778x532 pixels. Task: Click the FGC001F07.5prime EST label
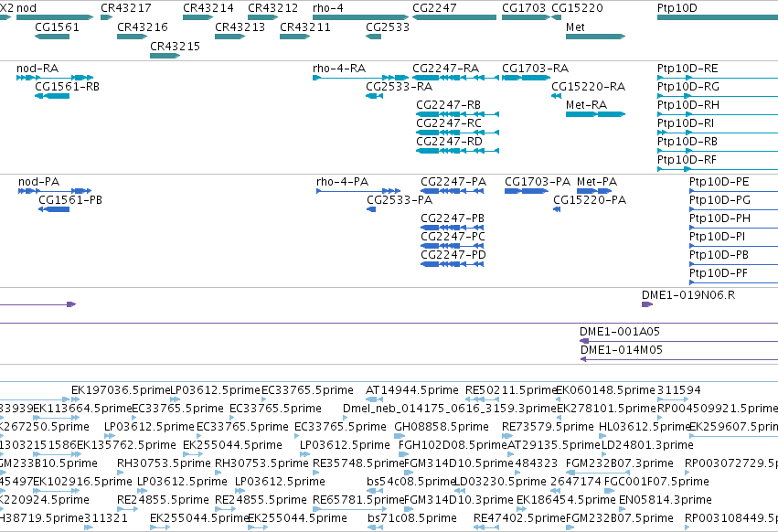coord(656,482)
